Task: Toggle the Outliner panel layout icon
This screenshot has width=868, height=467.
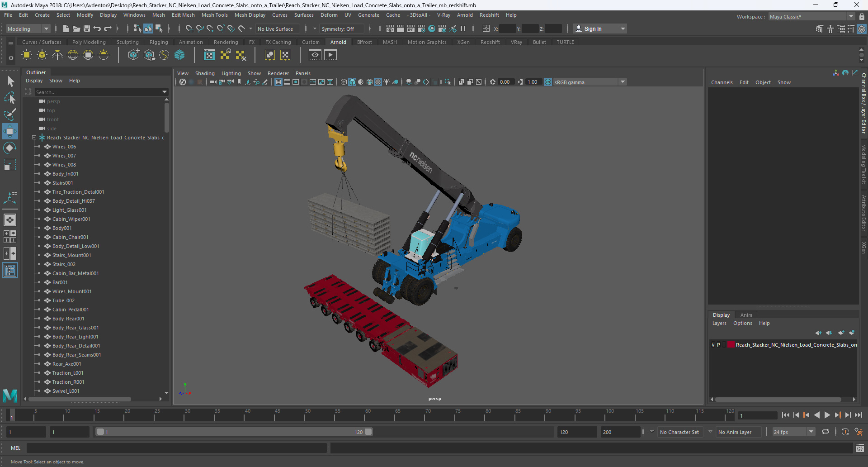Action: (x=10, y=271)
